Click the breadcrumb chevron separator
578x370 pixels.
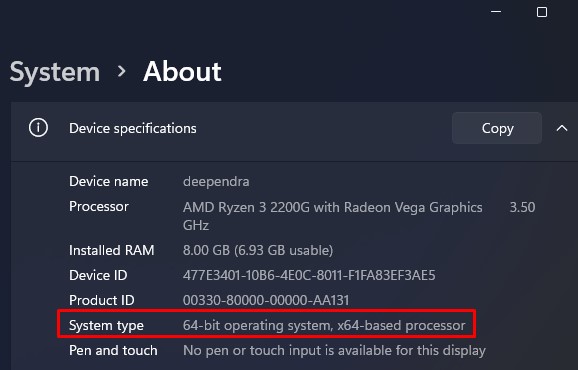pyautogui.click(x=121, y=71)
